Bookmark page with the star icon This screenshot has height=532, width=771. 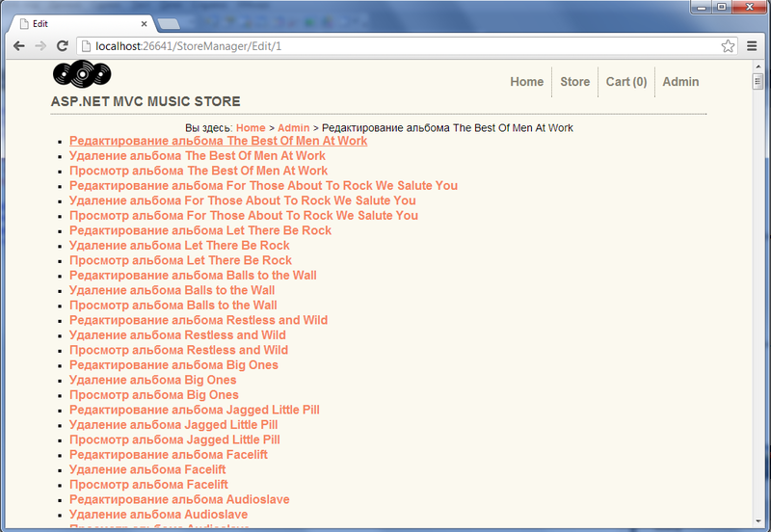click(x=728, y=46)
